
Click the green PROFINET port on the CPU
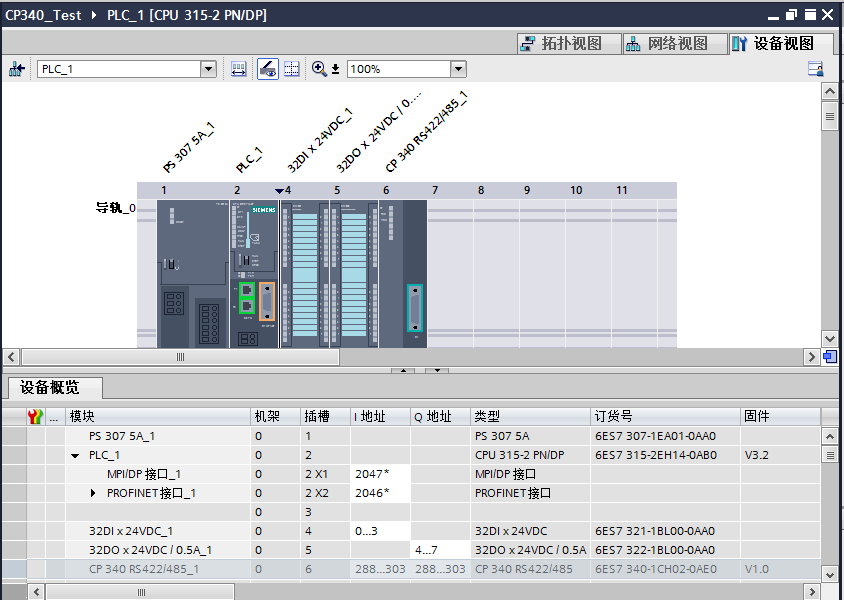pyautogui.click(x=247, y=298)
